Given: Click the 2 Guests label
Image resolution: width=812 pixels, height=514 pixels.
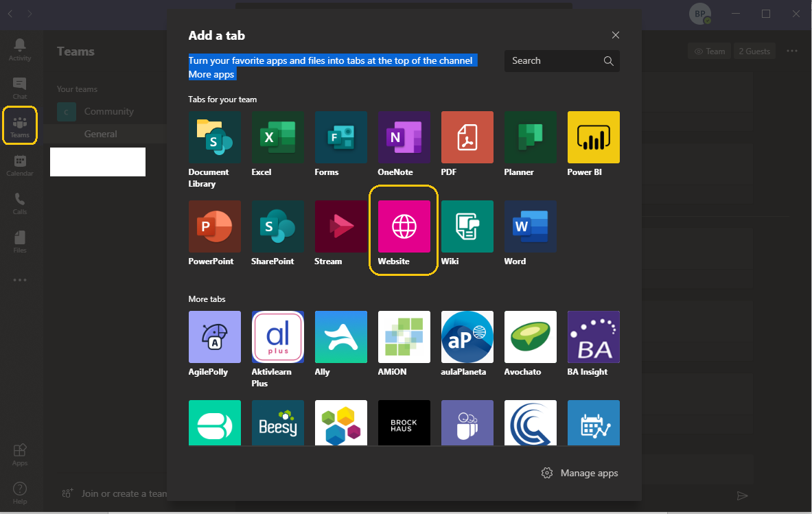Looking at the screenshot, I should pos(754,51).
